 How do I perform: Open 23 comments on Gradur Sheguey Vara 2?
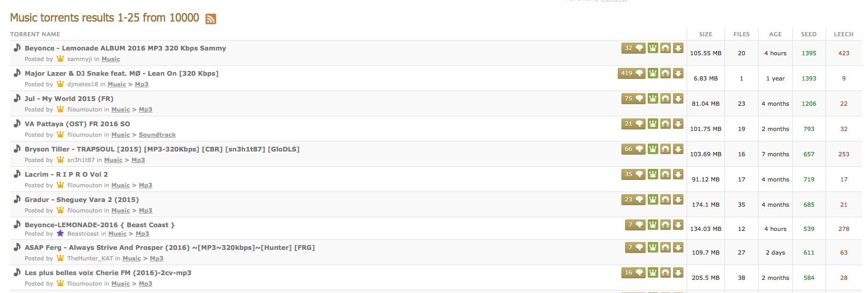coord(634,199)
